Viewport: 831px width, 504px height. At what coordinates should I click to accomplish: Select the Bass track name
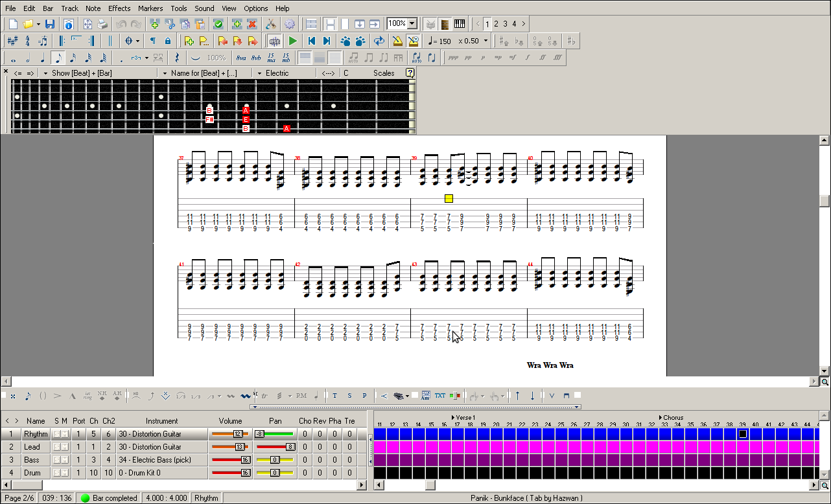click(x=31, y=460)
